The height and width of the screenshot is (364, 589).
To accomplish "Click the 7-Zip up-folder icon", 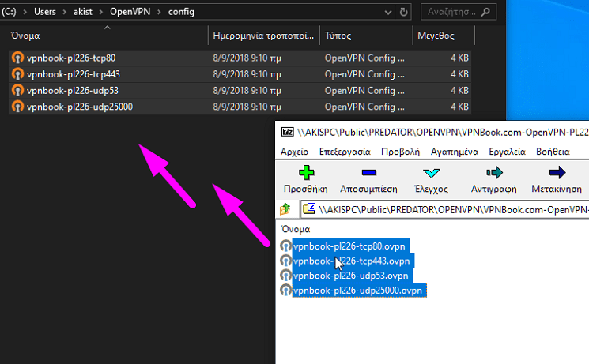I will point(285,208).
